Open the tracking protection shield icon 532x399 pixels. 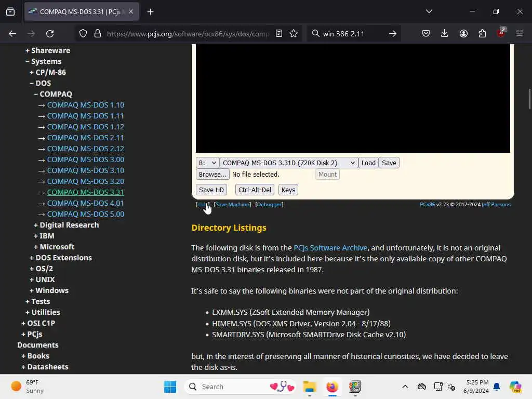(83, 34)
